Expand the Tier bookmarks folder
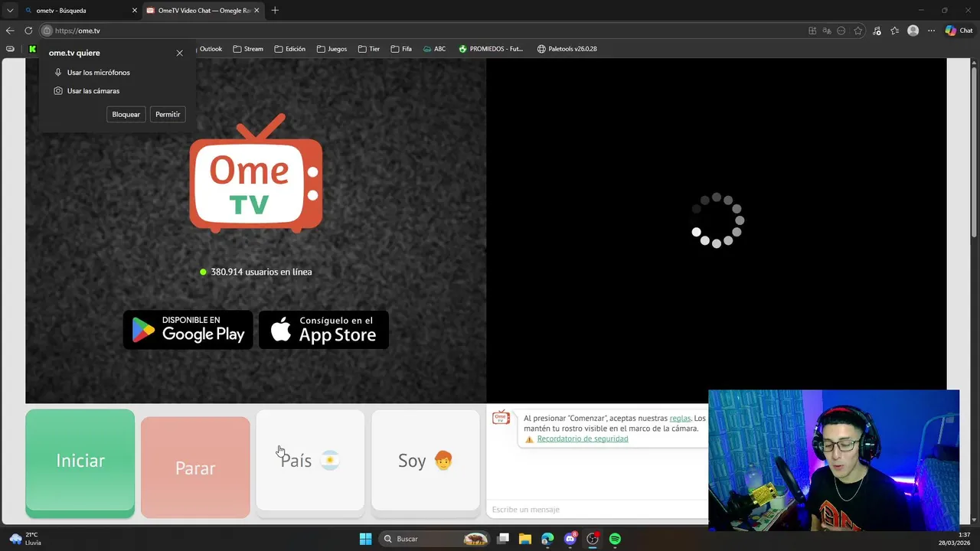Screen dimensions: 980x551 click(368, 49)
